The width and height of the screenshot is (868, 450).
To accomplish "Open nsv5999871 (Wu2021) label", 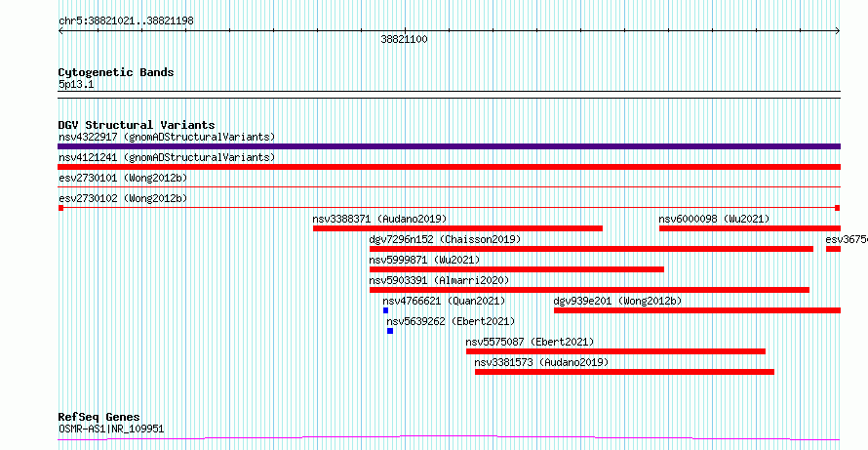I will pyautogui.click(x=424, y=260).
